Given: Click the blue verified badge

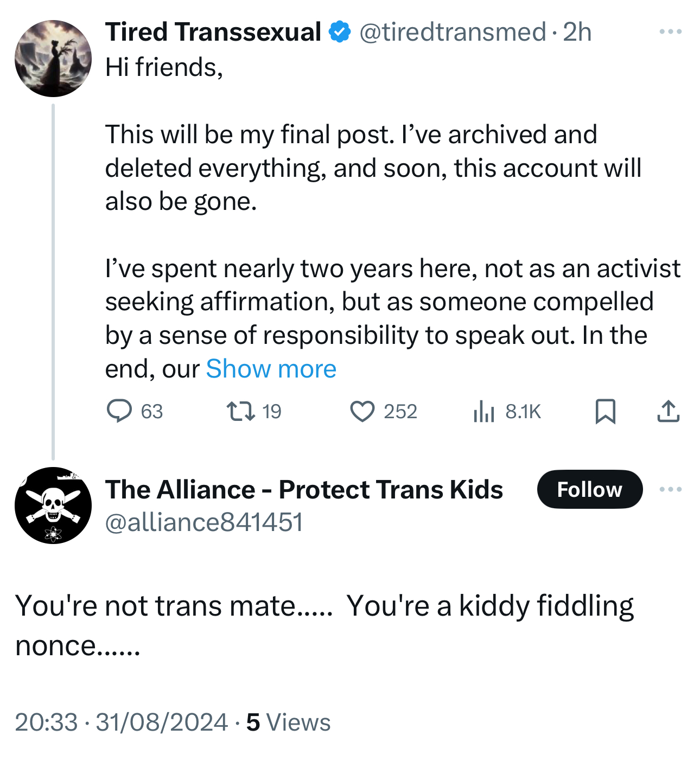Looking at the screenshot, I should coord(340,33).
